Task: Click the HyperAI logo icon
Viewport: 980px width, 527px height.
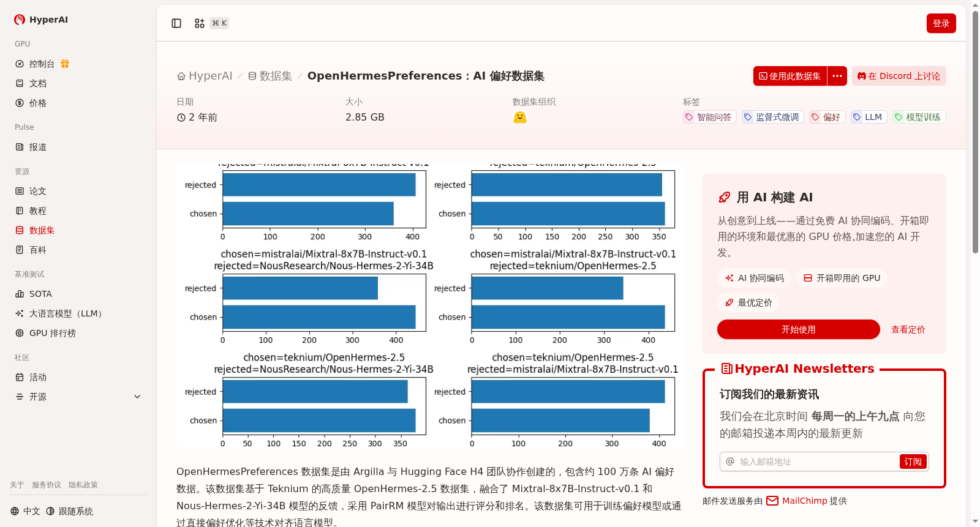Action: click(20, 20)
